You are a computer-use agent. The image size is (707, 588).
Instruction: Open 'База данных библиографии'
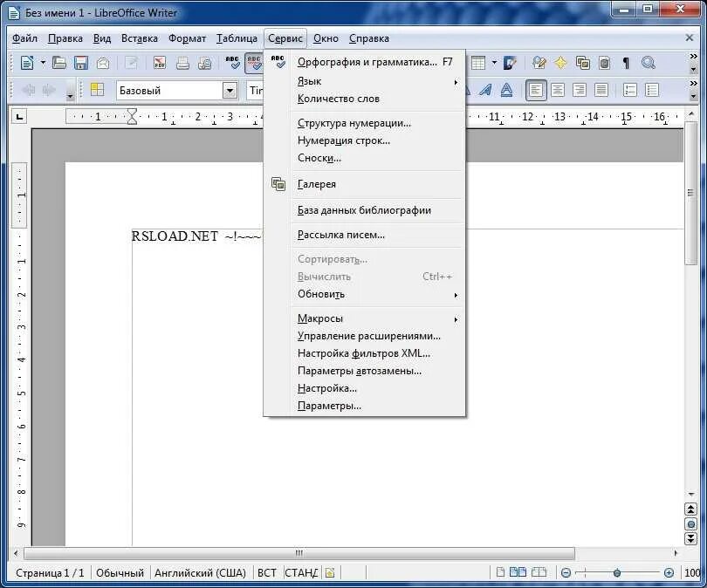click(x=364, y=210)
